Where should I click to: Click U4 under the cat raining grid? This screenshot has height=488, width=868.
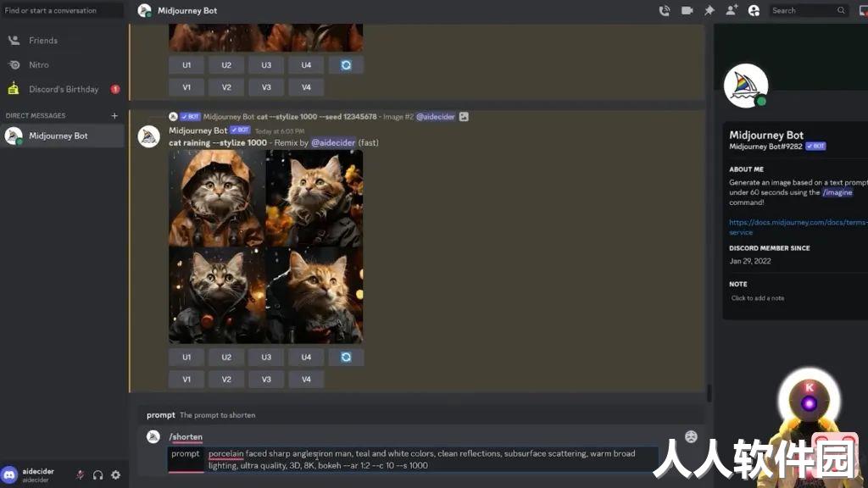(306, 358)
